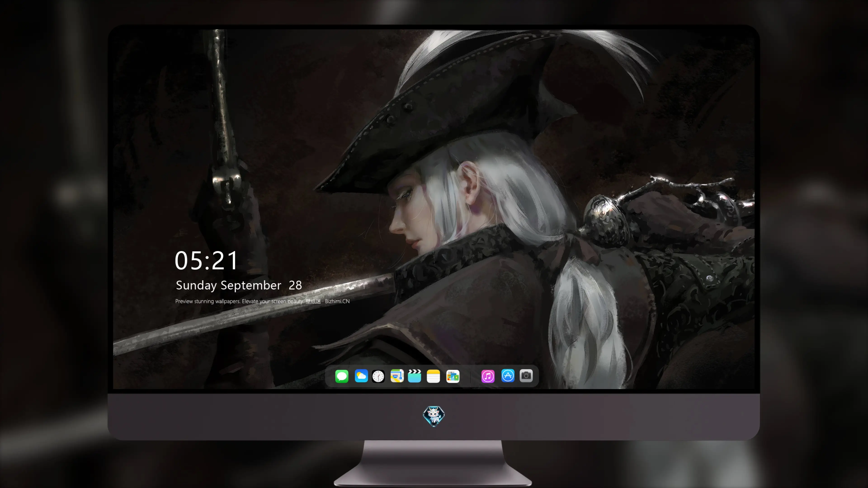Open the Messages app in the dock
868x488 pixels.
pyautogui.click(x=342, y=376)
